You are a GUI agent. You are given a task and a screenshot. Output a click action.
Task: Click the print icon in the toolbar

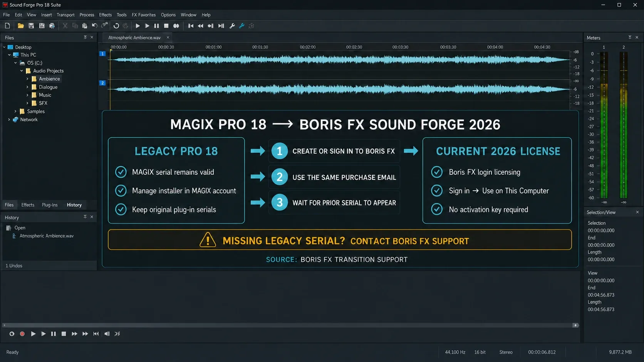(52, 26)
